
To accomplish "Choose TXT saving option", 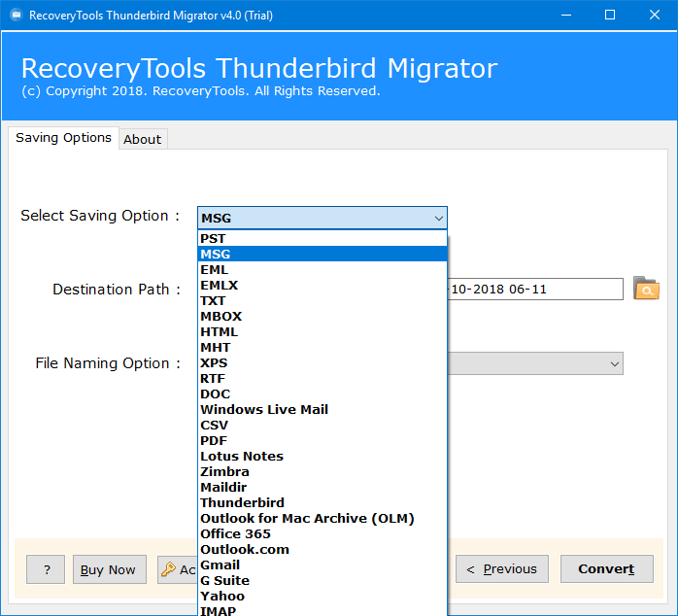I will click(322, 300).
